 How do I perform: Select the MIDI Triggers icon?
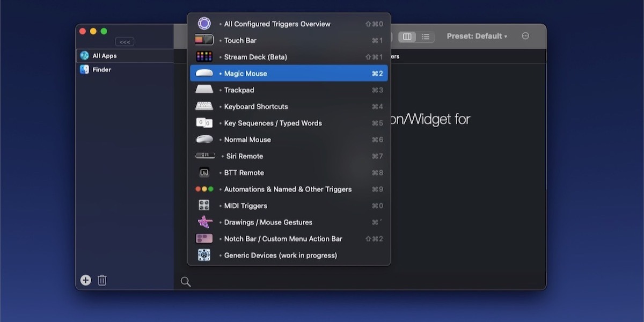pyautogui.click(x=204, y=206)
